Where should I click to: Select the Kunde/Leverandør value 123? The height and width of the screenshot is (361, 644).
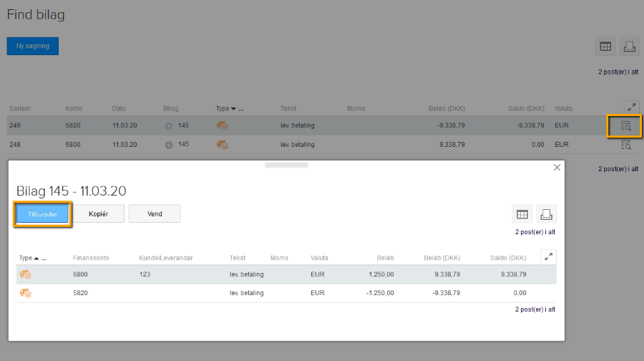(145, 274)
